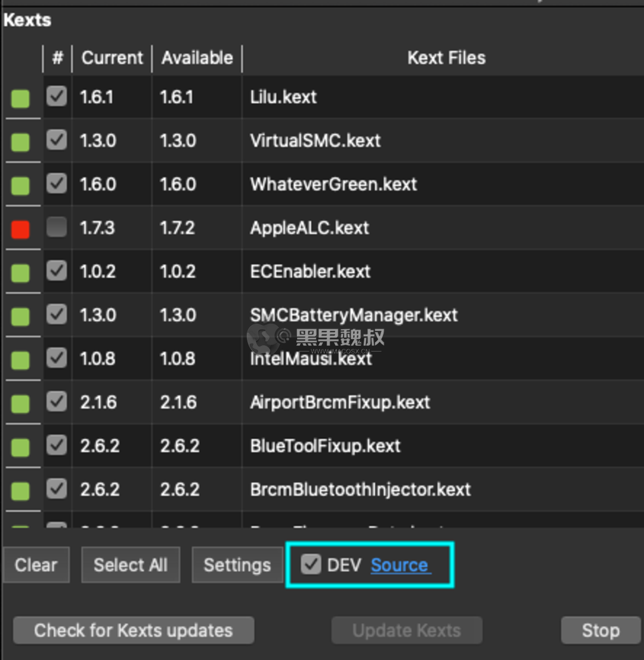Toggle the DEV checkbox
Image resolution: width=644 pixels, height=660 pixels.
click(311, 564)
